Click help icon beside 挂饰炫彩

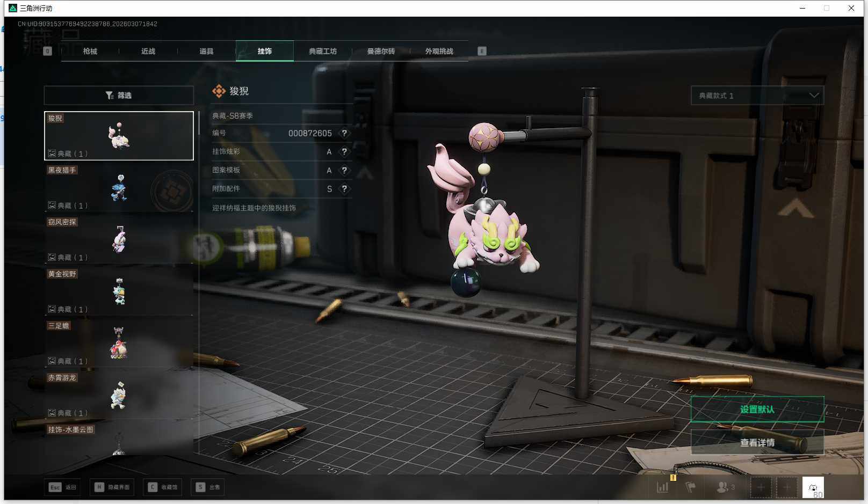tap(344, 152)
